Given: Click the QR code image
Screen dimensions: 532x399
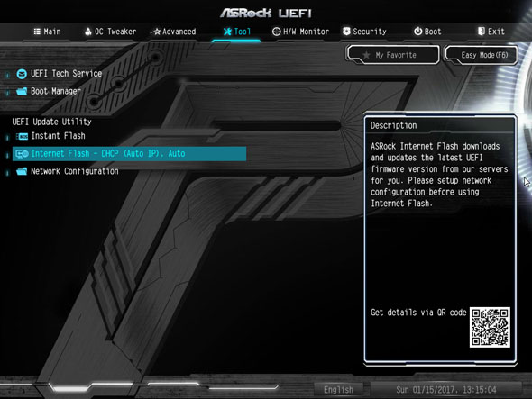Looking at the screenshot, I should click(490, 327).
